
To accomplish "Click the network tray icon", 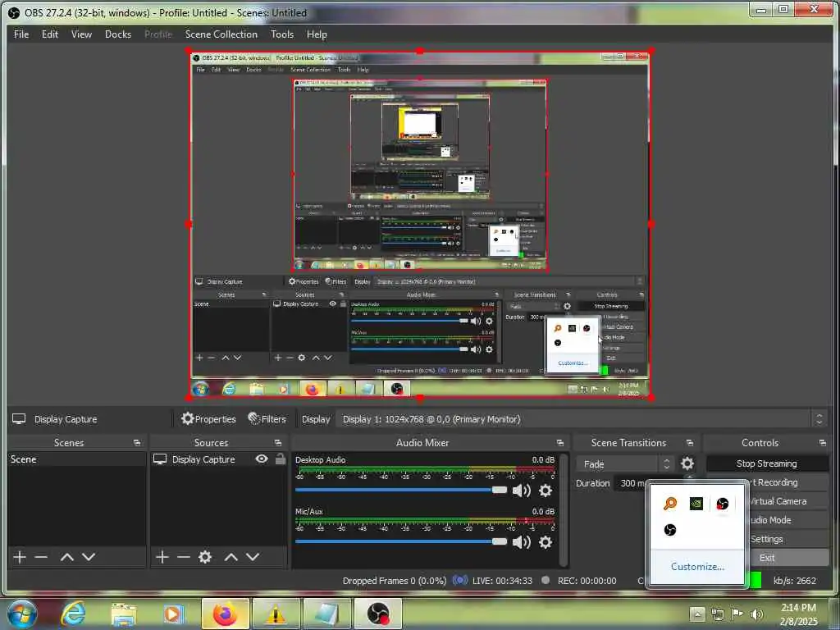I will click(717, 614).
